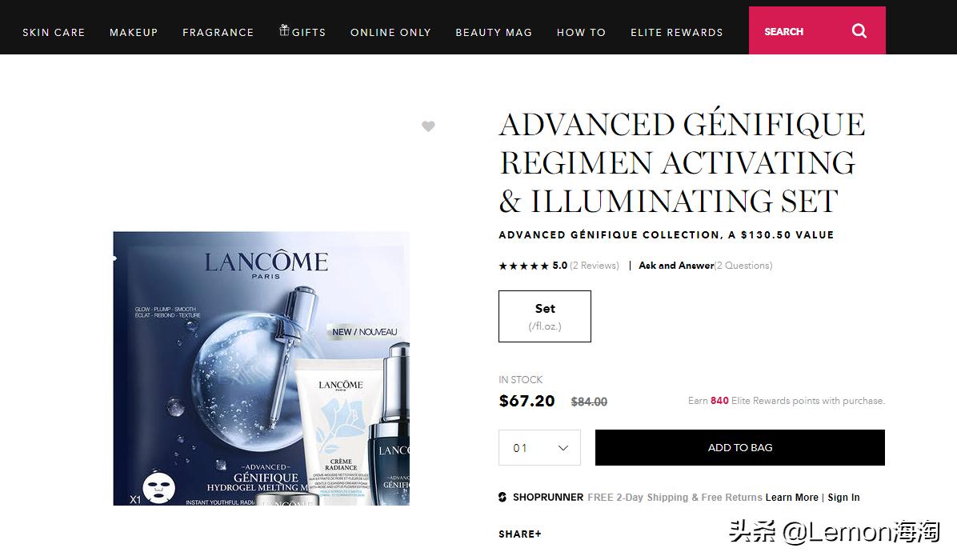The width and height of the screenshot is (957, 560).
Task: Open the Makeup menu
Action: pos(134,32)
